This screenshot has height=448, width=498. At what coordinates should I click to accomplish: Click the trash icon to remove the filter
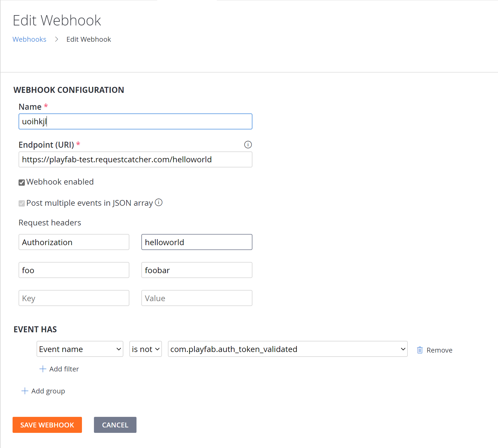(x=419, y=349)
